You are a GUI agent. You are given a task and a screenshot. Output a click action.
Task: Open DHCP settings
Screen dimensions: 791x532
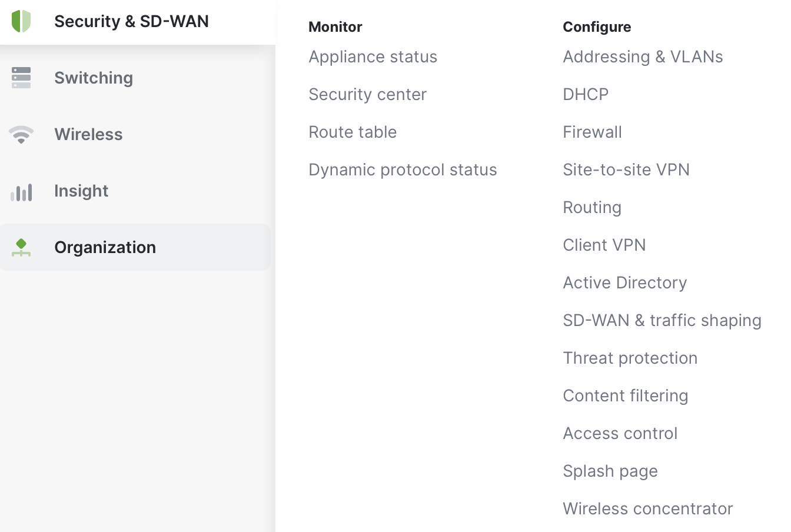[x=585, y=94]
